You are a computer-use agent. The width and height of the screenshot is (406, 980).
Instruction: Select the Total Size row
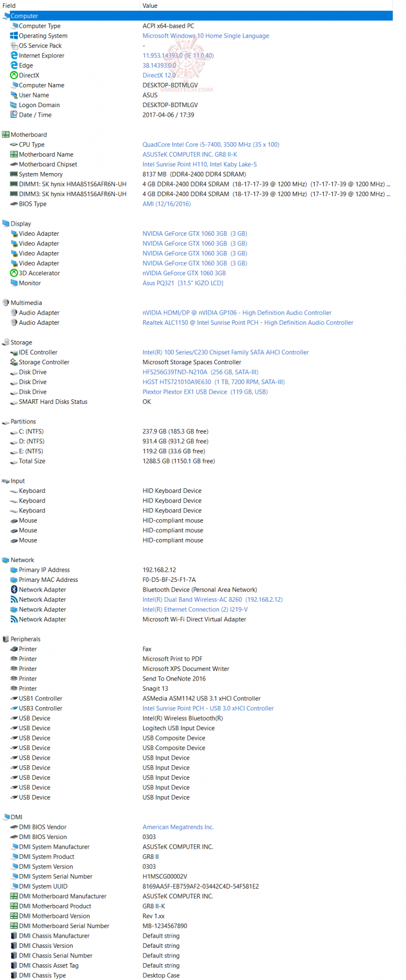coord(196,461)
